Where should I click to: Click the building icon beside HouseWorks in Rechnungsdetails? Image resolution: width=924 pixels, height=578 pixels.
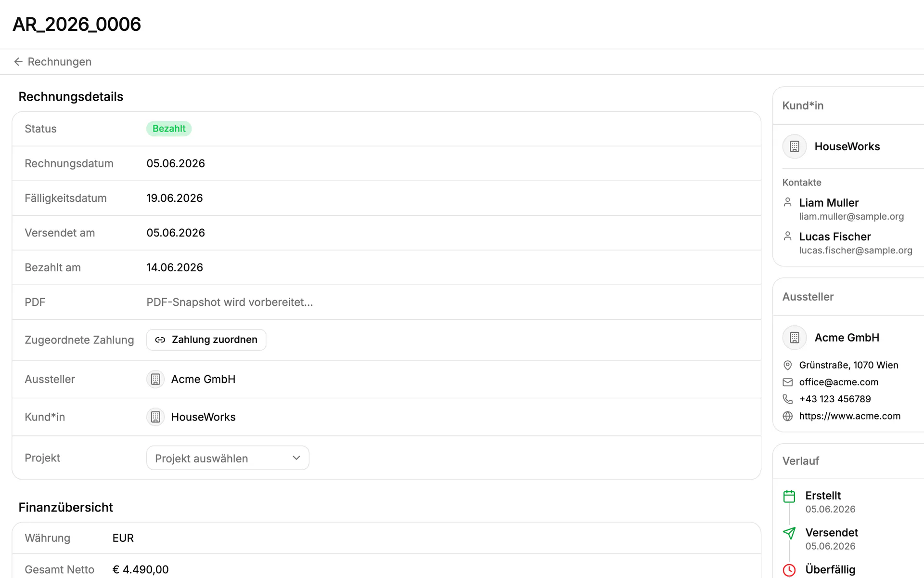[155, 417]
